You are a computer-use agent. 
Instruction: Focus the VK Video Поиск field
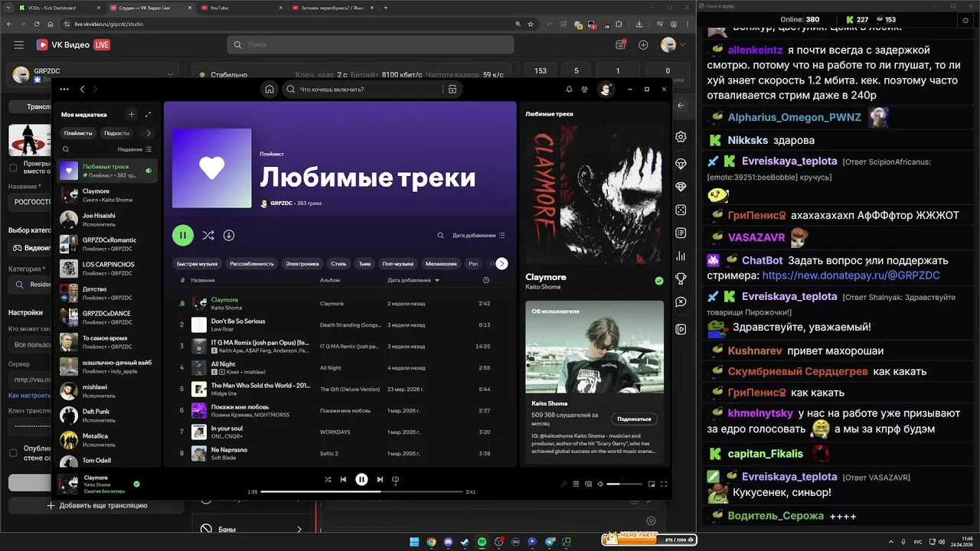pos(371,45)
